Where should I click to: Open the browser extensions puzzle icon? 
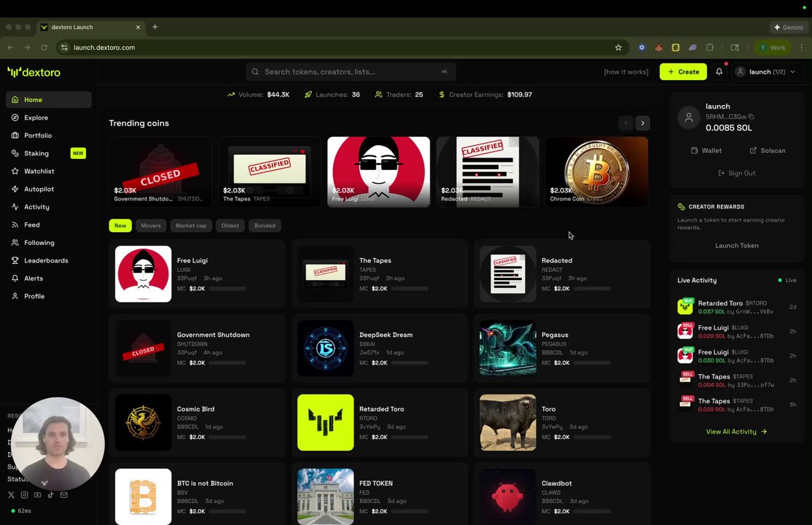(709, 47)
